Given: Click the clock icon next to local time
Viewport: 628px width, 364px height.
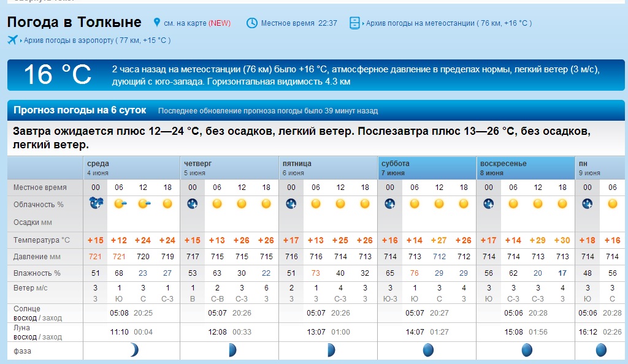Looking at the screenshot, I should click(252, 23).
